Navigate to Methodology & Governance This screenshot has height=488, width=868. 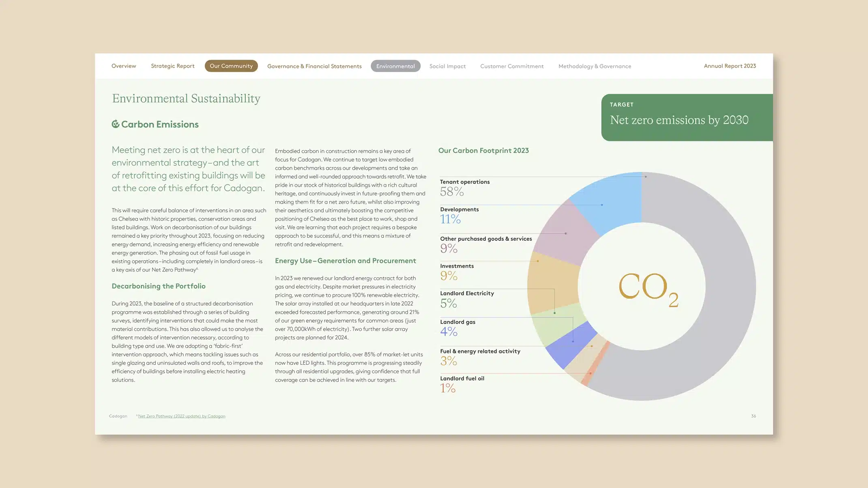click(594, 66)
